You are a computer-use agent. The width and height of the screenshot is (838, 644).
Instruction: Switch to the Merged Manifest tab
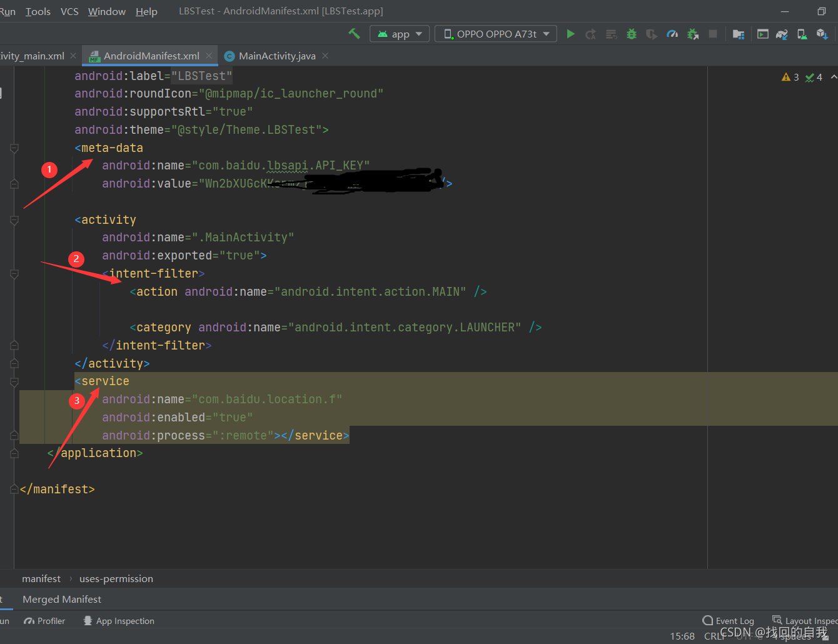(62, 599)
